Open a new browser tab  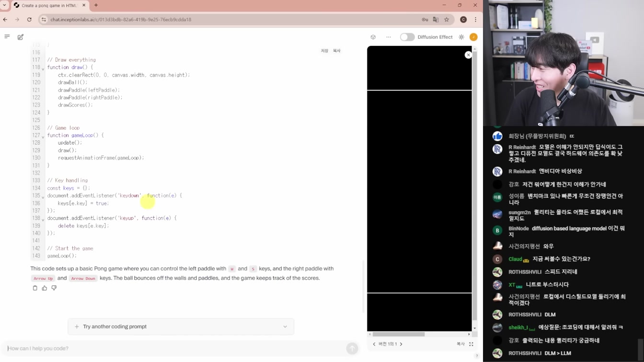(96, 5)
